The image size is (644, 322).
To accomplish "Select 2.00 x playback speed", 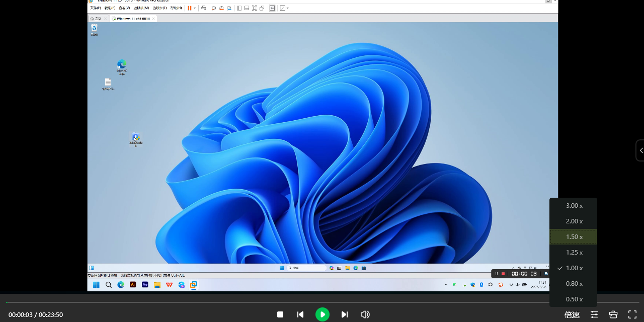I will [573, 221].
